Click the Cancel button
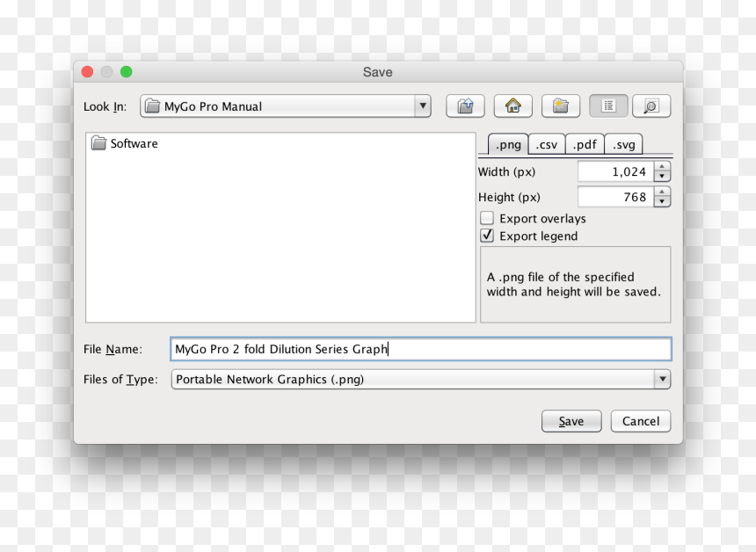Screen dimensions: 756x552 pos(641,421)
